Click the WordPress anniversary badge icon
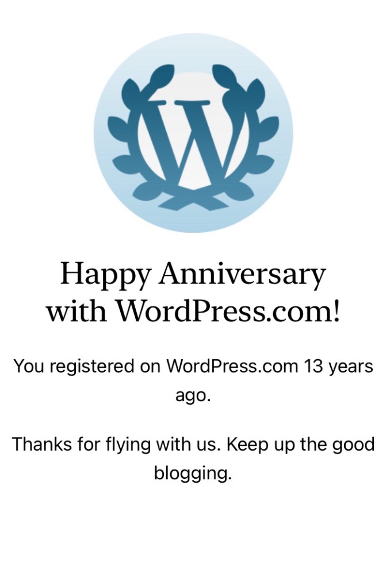Image resolution: width=390 pixels, height=588 pixels. [x=193, y=133]
